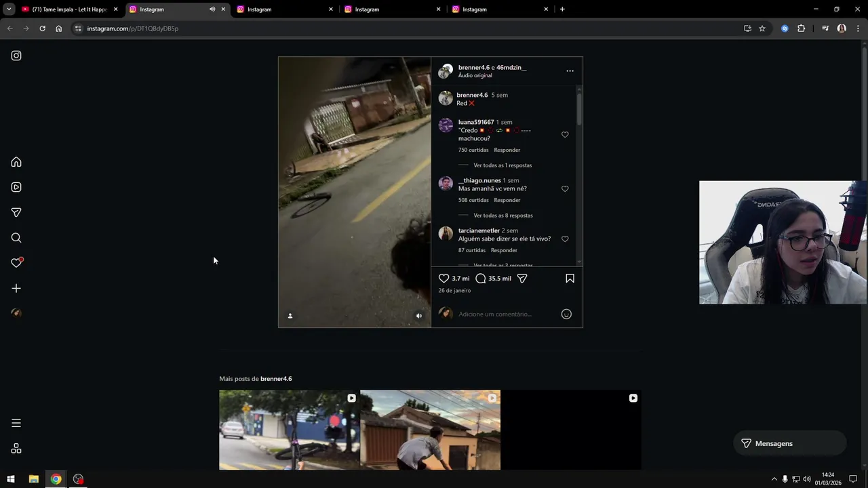Open Notifications heart in sidebar
Image resolution: width=868 pixels, height=488 pixels.
[17, 262]
